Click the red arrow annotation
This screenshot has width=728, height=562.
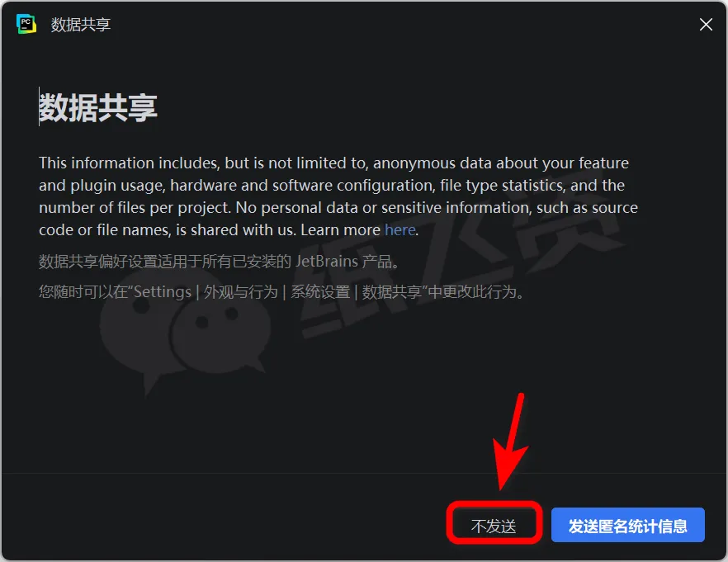[511, 441]
